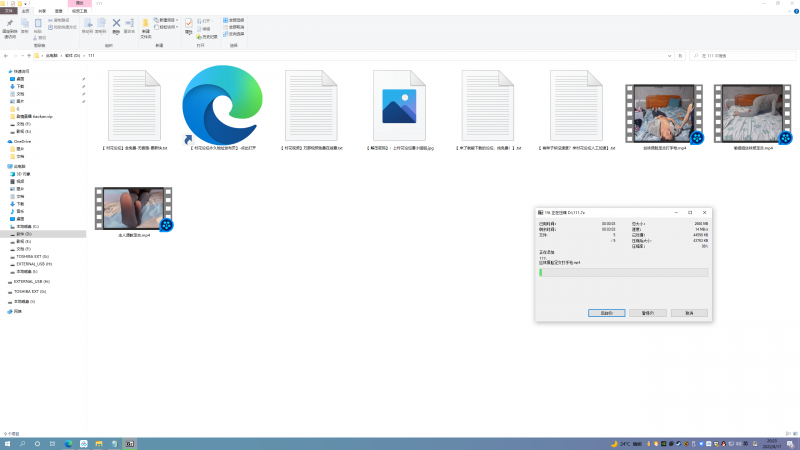Viewport: 800px width, 450px height.
Task: Expand the Network node in sidebar
Action: coord(7,311)
